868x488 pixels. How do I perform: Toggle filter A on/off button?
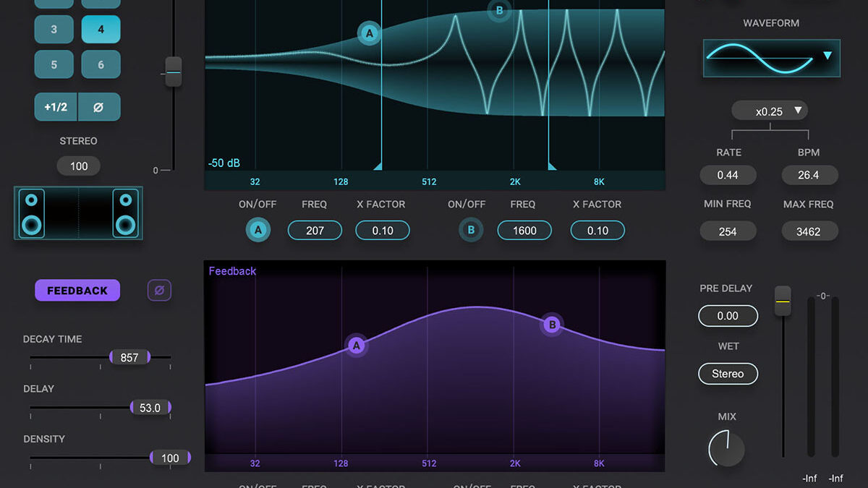[x=258, y=231]
